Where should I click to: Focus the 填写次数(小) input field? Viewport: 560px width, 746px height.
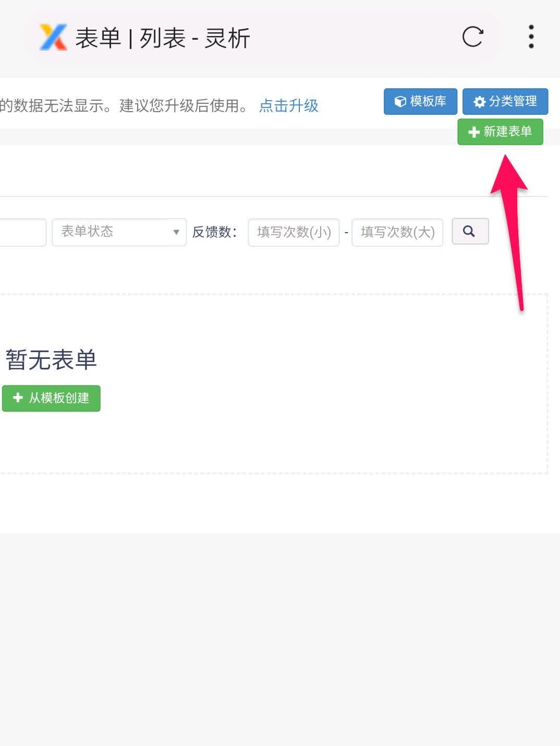coord(294,232)
